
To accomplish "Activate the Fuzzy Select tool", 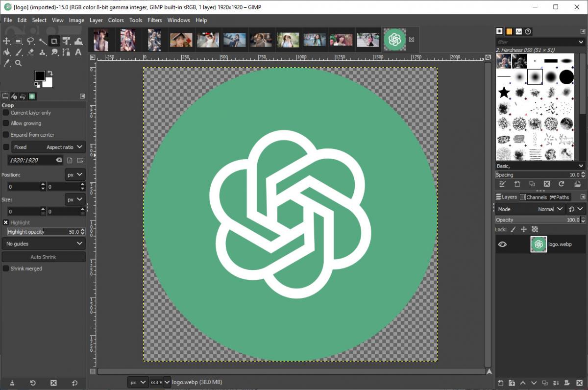I will (43, 41).
